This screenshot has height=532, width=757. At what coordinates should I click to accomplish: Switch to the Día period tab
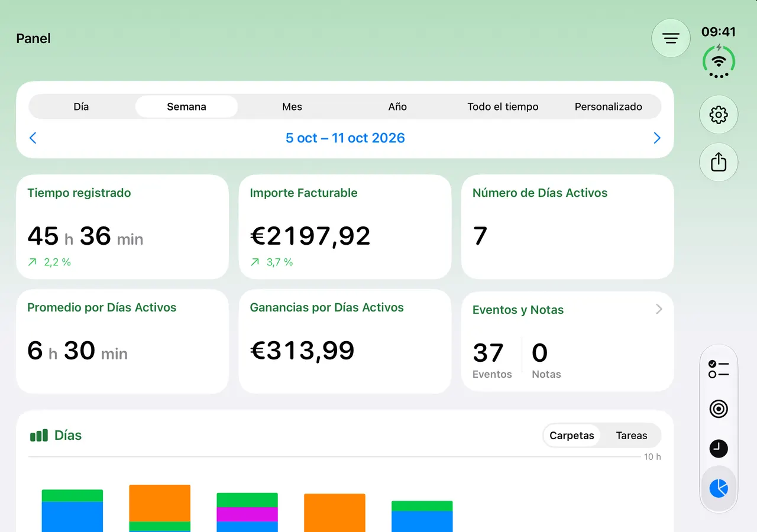coord(81,107)
